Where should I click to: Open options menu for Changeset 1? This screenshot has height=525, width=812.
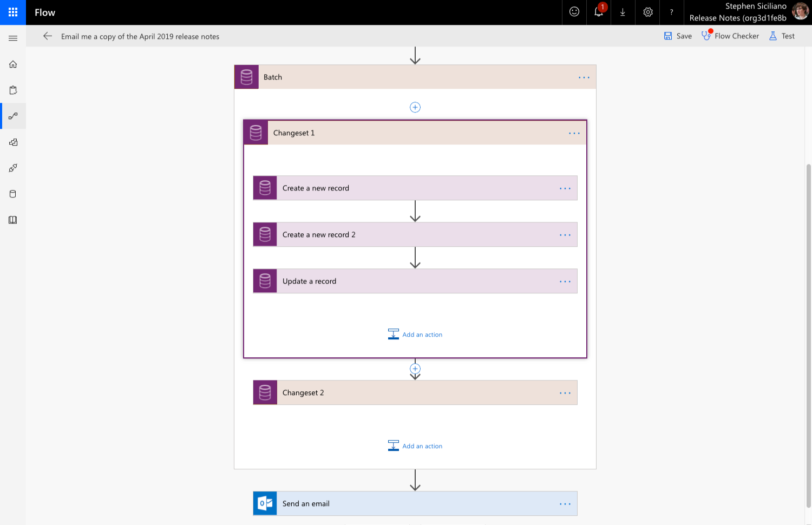[x=574, y=133]
